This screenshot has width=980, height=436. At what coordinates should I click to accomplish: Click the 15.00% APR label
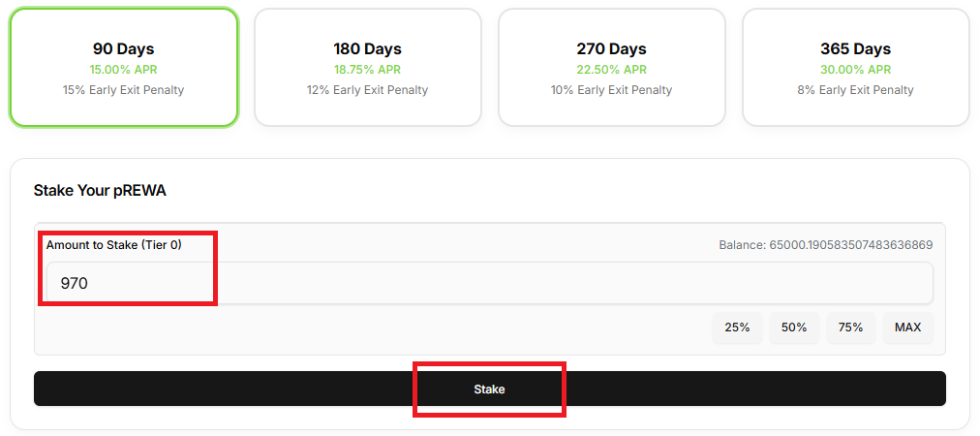tap(123, 70)
